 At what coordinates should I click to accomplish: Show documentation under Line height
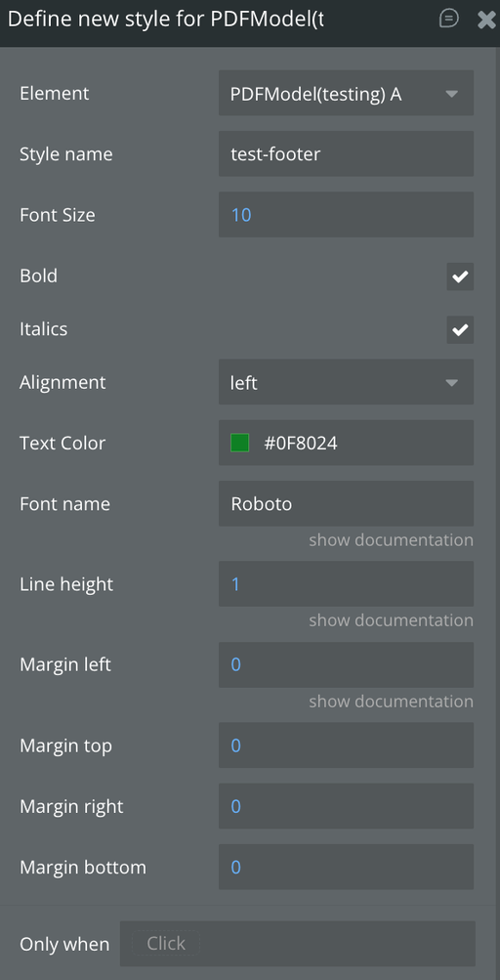(x=392, y=620)
